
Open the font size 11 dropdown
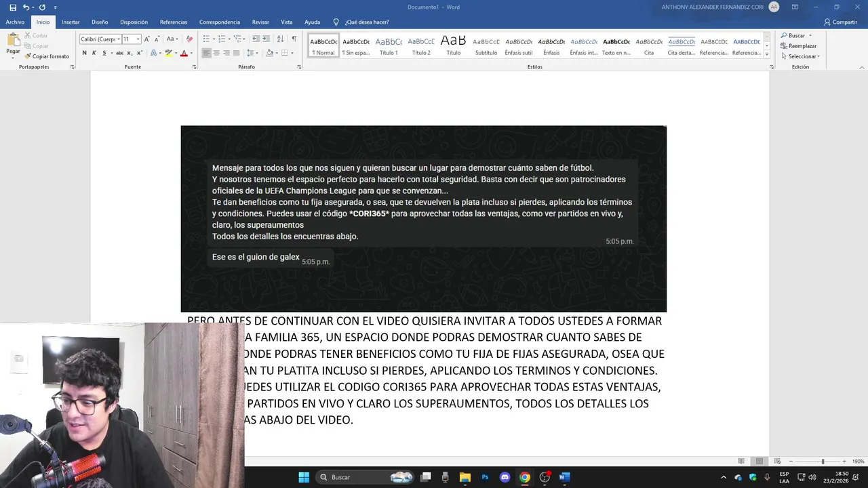138,39
